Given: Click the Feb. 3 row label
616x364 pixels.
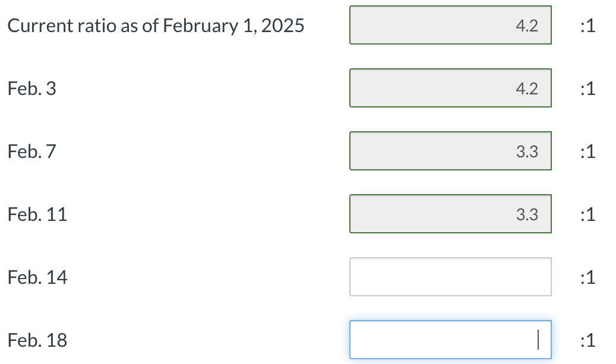Looking at the screenshot, I should click(31, 88).
